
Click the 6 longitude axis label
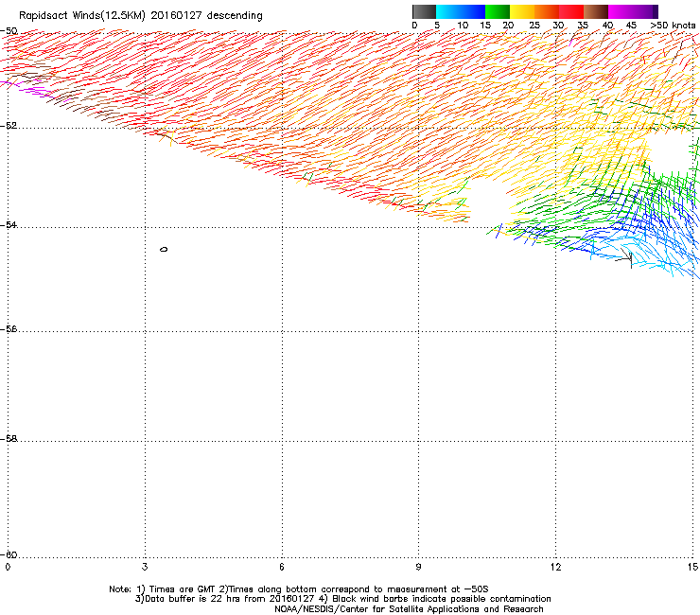[282, 567]
